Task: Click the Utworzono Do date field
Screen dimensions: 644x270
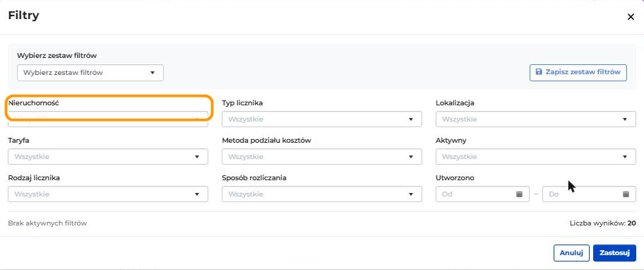Action: click(x=589, y=194)
